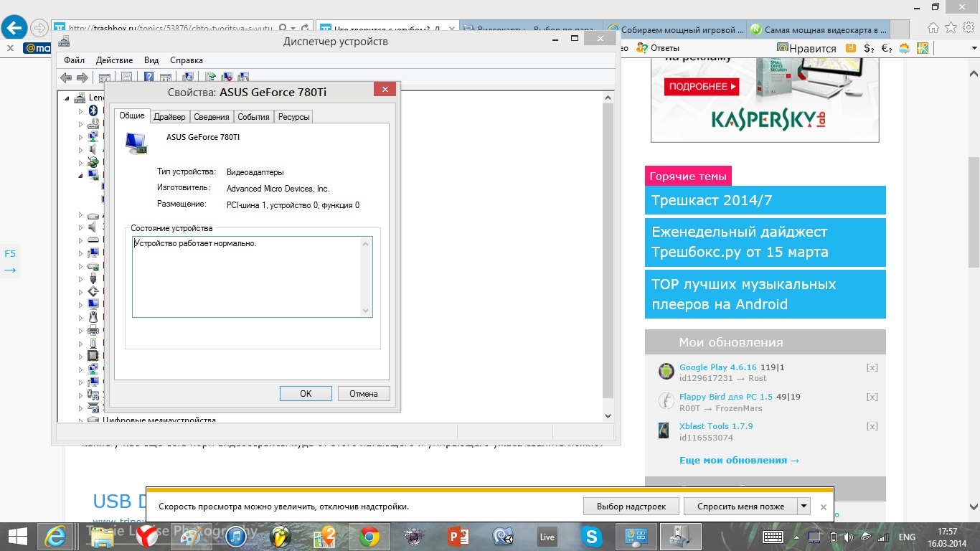980x551 pixels.
Task: Select the display adapters icon in the tree
Action: pyautogui.click(x=93, y=175)
